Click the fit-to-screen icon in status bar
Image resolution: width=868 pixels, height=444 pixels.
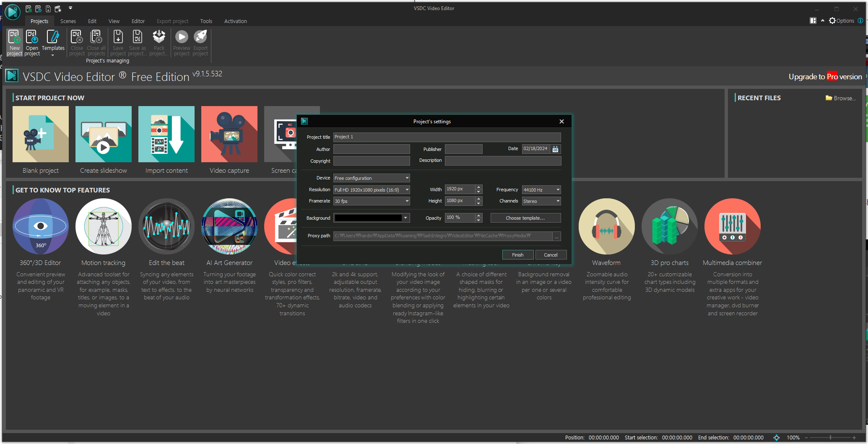click(x=777, y=437)
